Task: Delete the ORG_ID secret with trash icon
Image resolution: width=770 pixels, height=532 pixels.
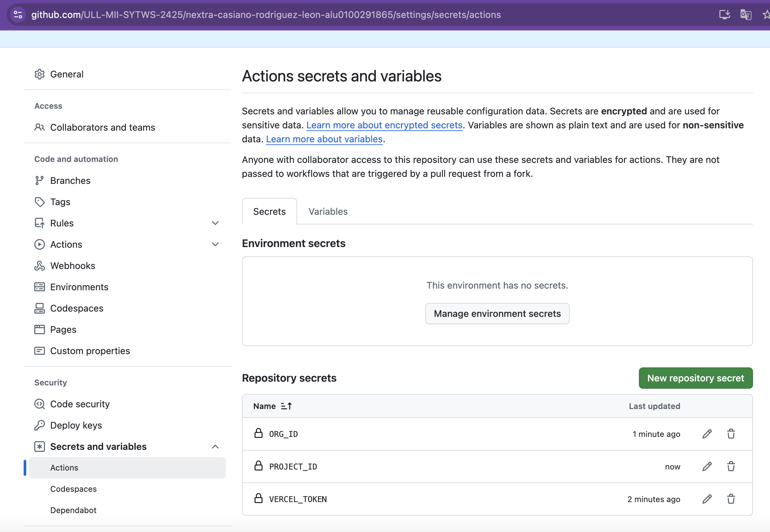Action: click(x=731, y=434)
